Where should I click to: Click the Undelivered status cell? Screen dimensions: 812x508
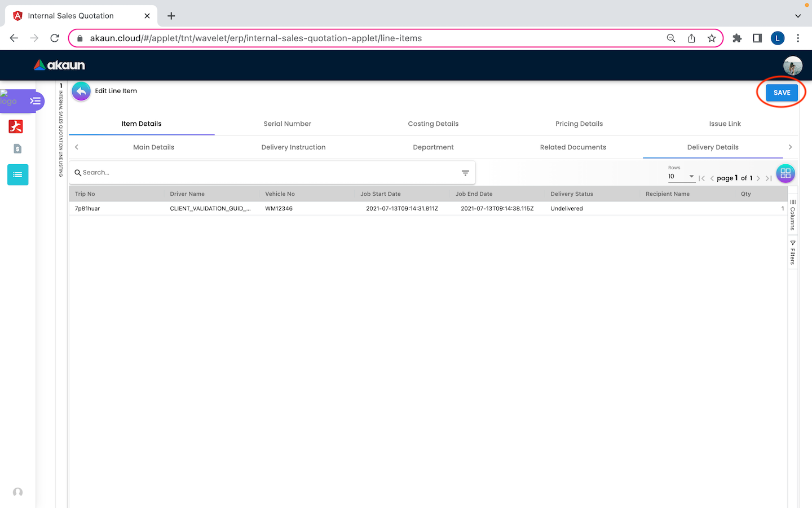point(567,209)
